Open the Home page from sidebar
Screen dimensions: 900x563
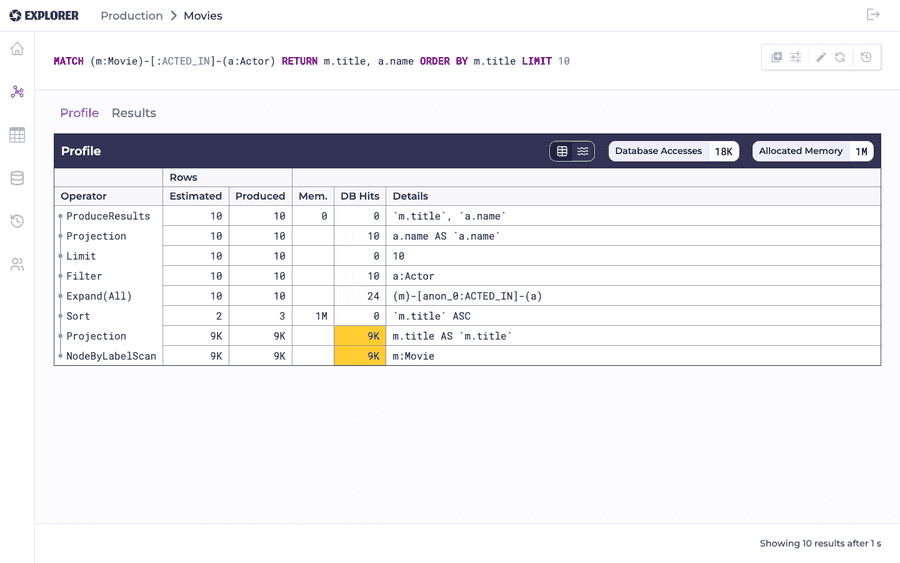(17, 49)
